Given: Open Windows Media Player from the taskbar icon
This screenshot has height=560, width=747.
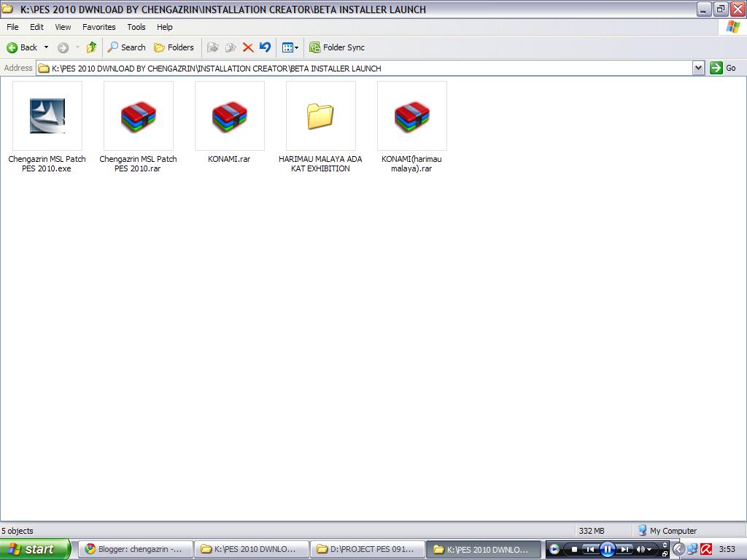Looking at the screenshot, I should 554,550.
